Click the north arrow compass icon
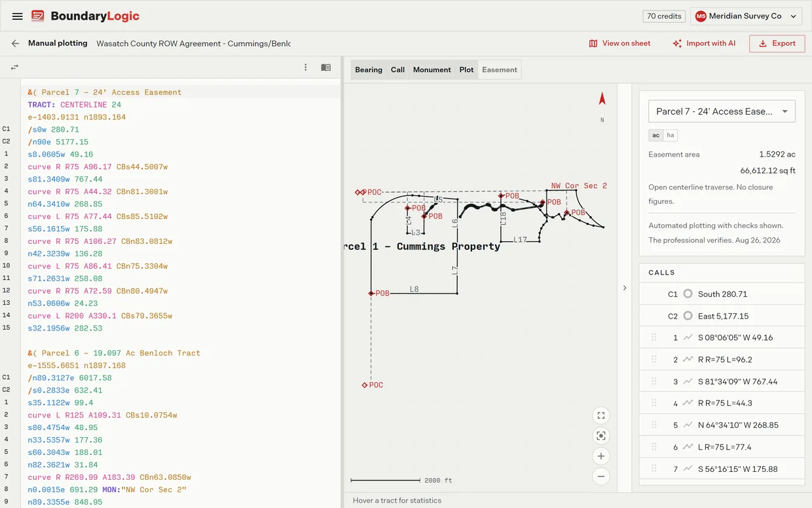Screen dimensions: 812x508 [x=602, y=99]
